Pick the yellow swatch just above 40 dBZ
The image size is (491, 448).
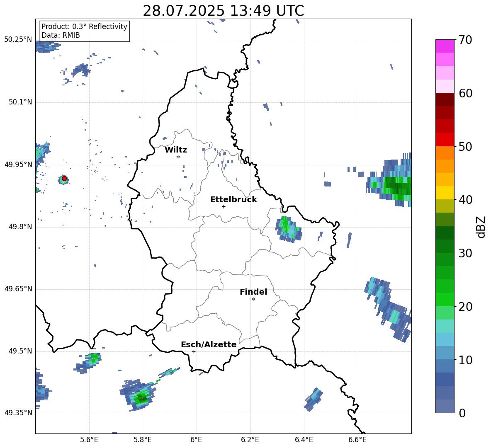coord(445,193)
